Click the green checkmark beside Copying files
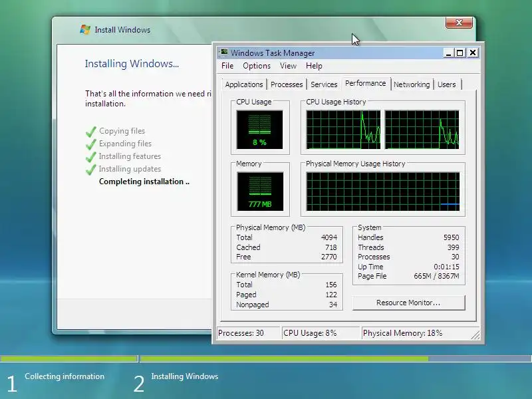 91,131
